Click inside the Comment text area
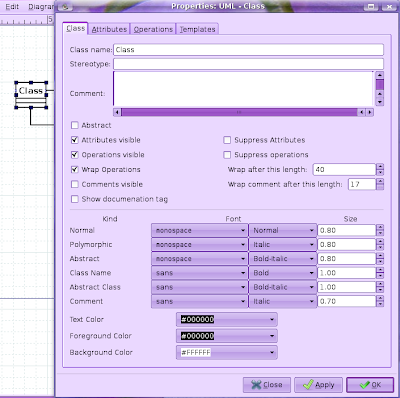This screenshot has width=400, height=398. click(x=243, y=89)
